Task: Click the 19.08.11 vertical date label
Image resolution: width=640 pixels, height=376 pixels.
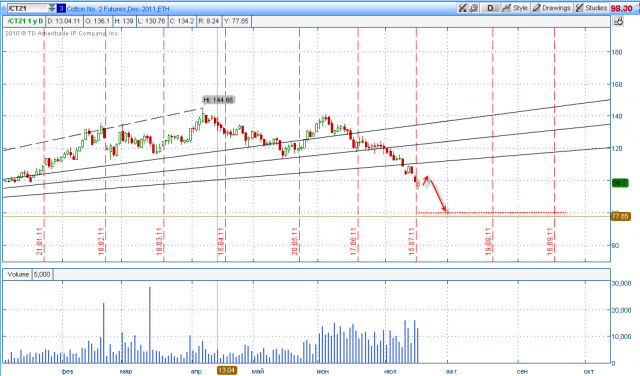Action: pyautogui.click(x=489, y=242)
